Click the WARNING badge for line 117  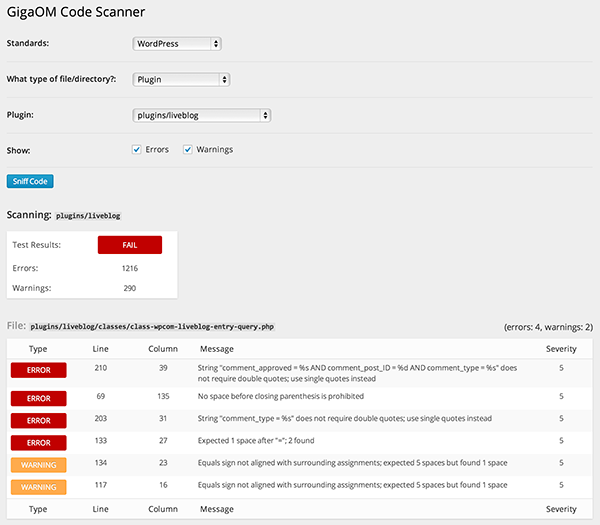point(39,487)
